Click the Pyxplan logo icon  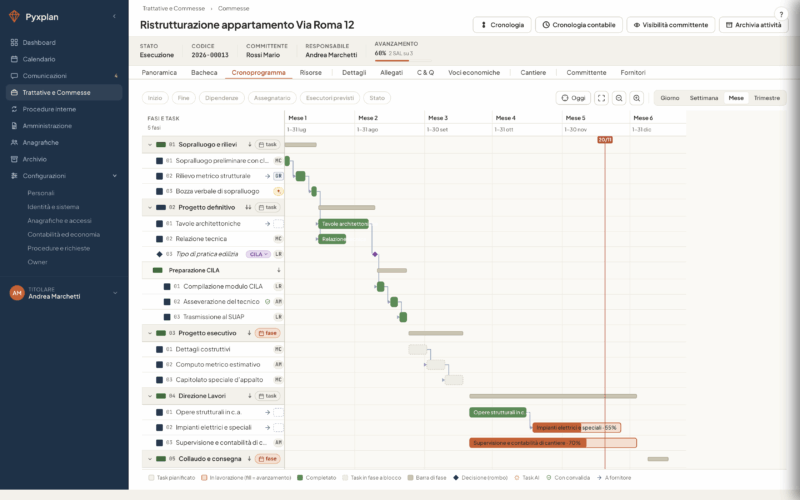(14, 16)
